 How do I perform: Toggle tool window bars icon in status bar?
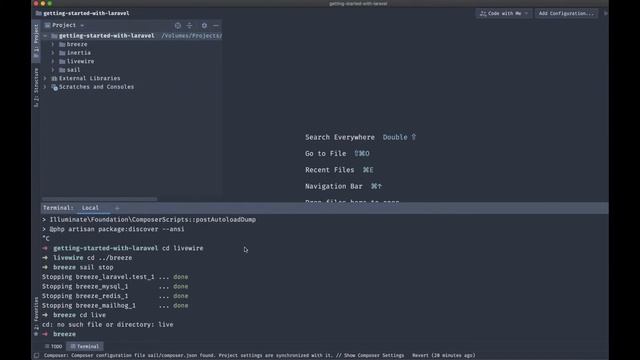(x=36, y=356)
